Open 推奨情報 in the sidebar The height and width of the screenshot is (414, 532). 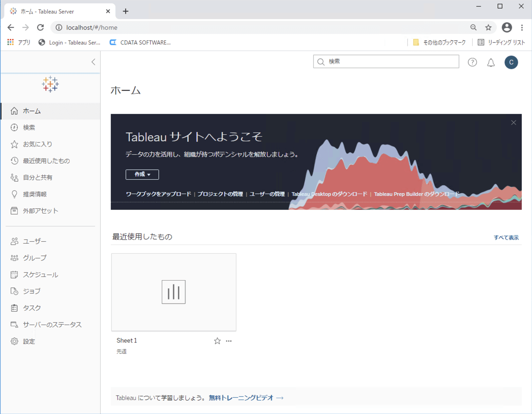coord(50,194)
